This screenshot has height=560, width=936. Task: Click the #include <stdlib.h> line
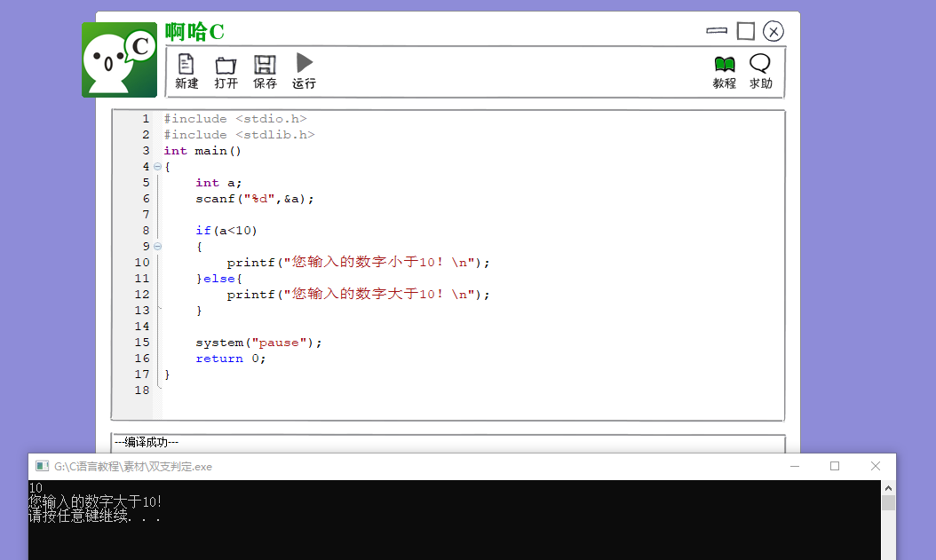(x=240, y=135)
